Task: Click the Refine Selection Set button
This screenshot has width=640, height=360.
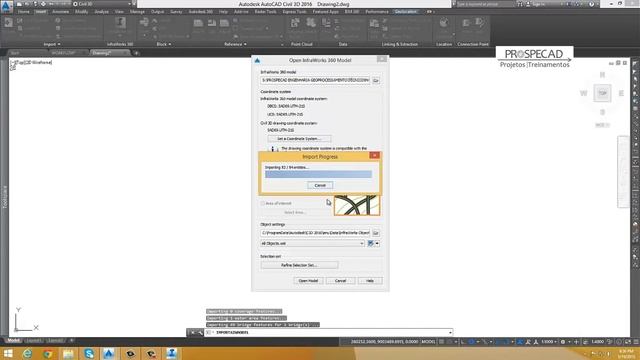Action: (299, 265)
